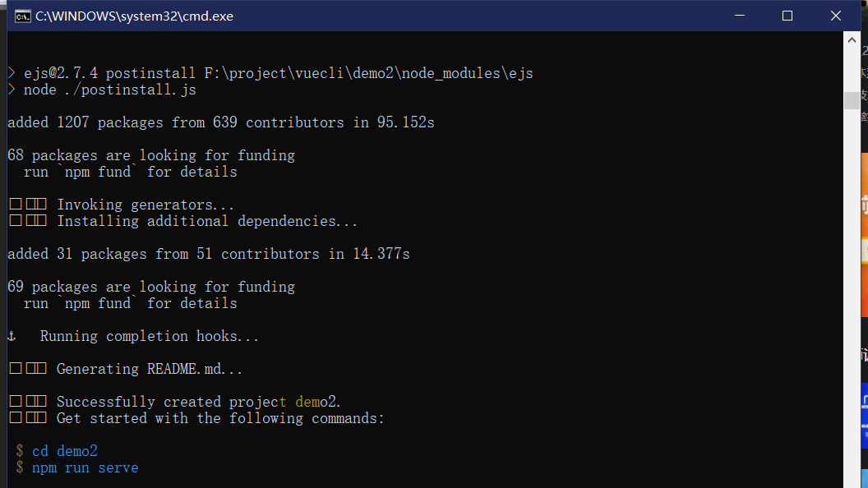This screenshot has height=488, width=868.
Task: Click the 'added 1207 packages' output line
Action: tap(221, 122)
